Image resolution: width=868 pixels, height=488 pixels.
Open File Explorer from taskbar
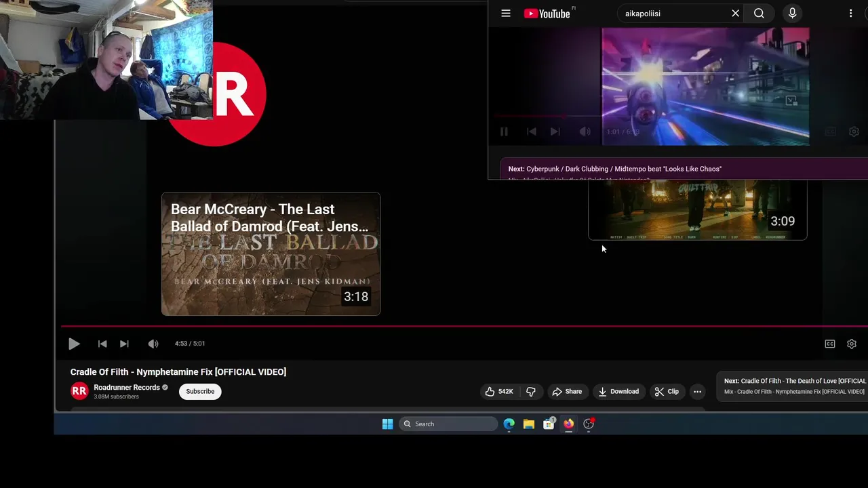point(529,424)
